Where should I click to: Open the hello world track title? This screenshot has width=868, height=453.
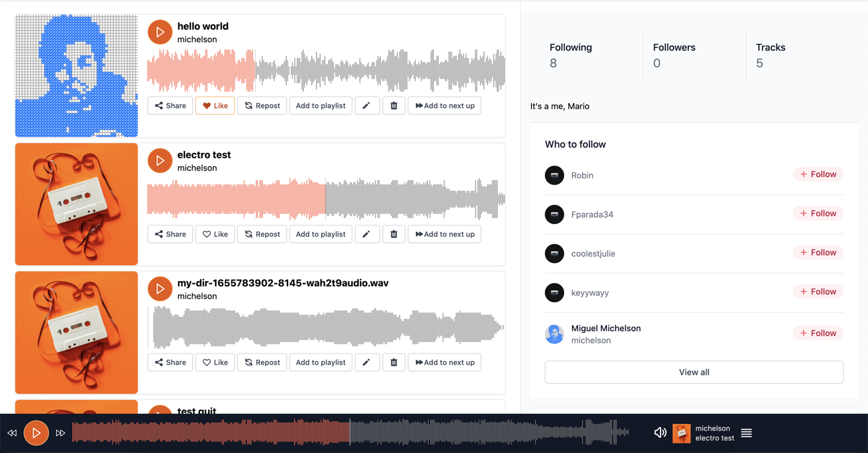tap(203, 27)
